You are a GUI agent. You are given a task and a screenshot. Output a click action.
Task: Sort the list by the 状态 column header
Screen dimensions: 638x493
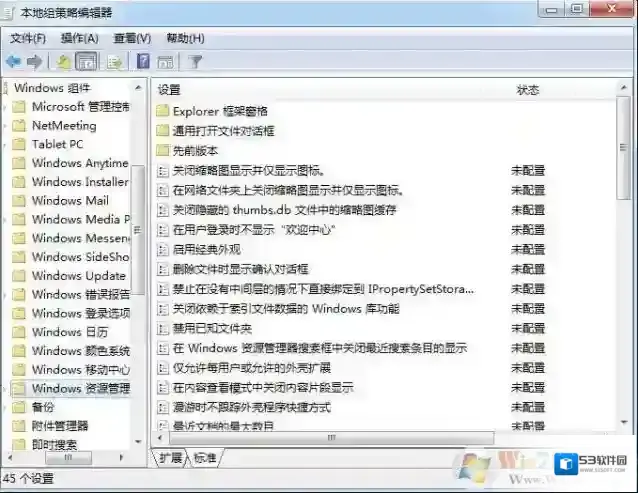[527, 90]
